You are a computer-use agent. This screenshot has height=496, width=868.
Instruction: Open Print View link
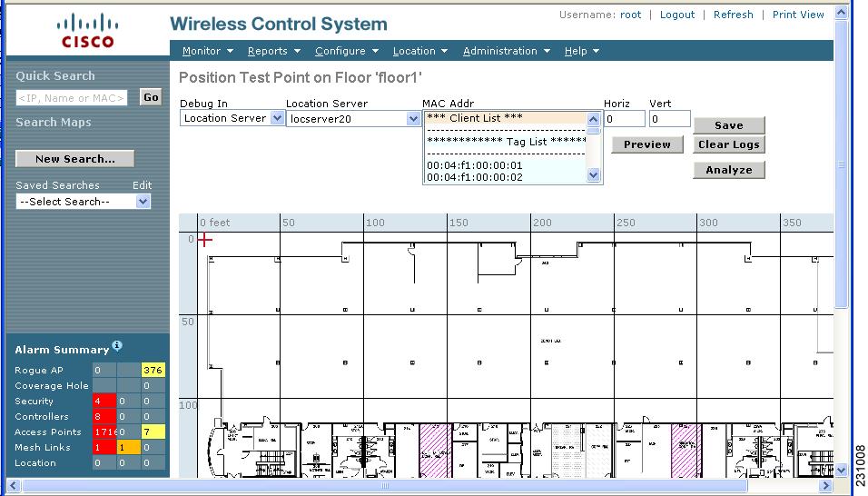point(798,15)
